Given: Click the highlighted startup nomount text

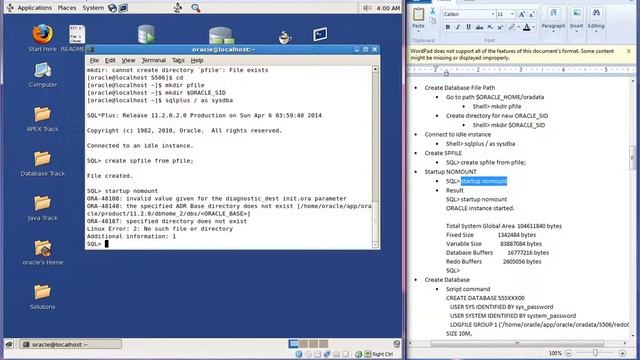Looking at the screenshot, I should [484, 181].
